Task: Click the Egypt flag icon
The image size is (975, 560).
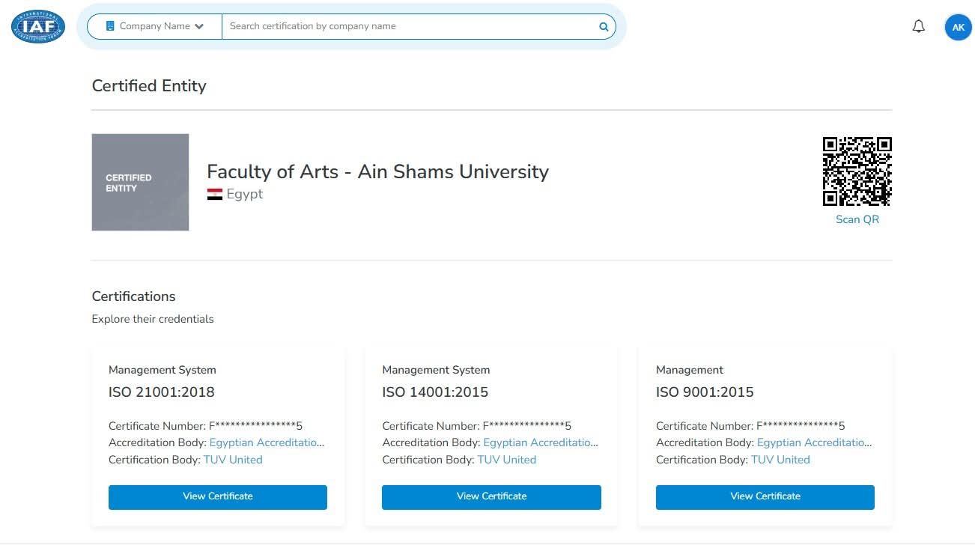Action: pyautogui.click(x=215, y=195)
